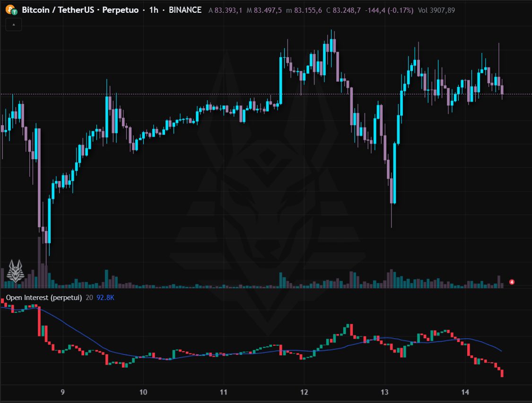Click the date label '10' on the time axis
532x403 pixels.
143,392
